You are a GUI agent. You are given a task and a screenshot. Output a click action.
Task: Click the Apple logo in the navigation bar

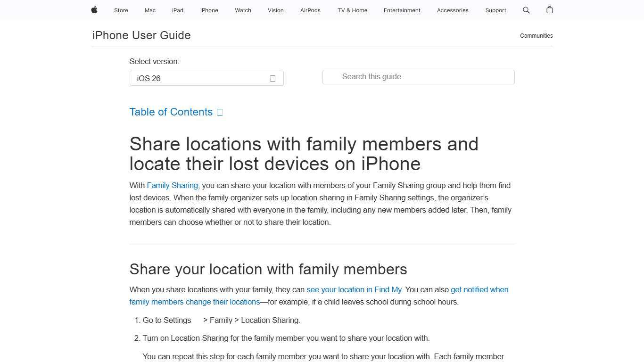(94, 10)
